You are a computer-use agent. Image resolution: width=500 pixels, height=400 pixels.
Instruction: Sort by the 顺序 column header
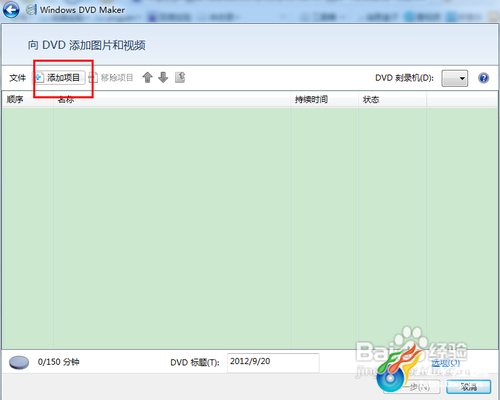28,99
